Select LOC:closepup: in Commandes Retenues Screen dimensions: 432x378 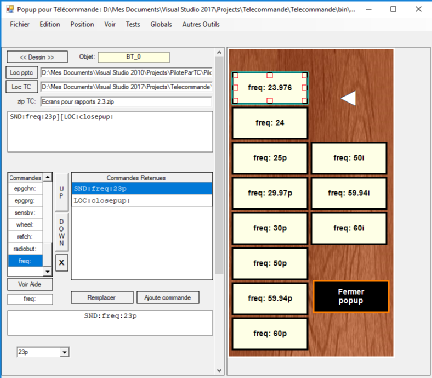pos(142,201)
